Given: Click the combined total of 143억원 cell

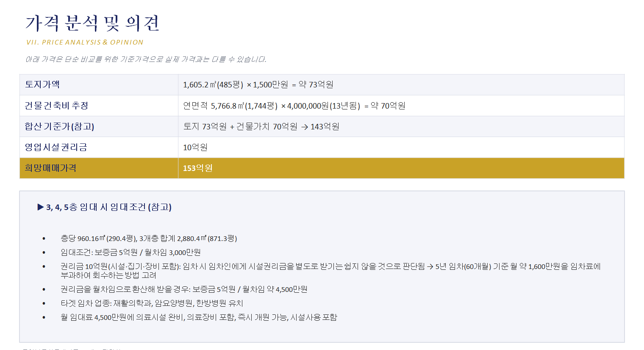Looking at the screenshot, I should [401, 126].
